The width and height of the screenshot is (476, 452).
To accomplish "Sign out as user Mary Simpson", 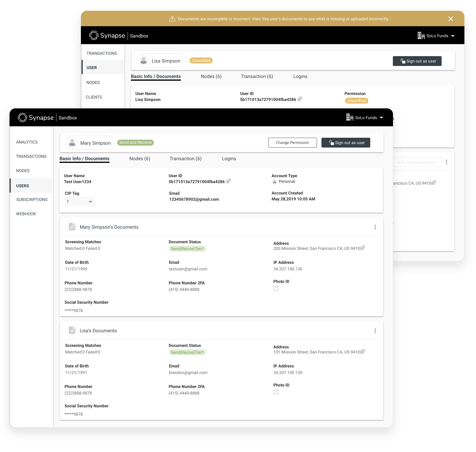I will [x=346, y=143].
